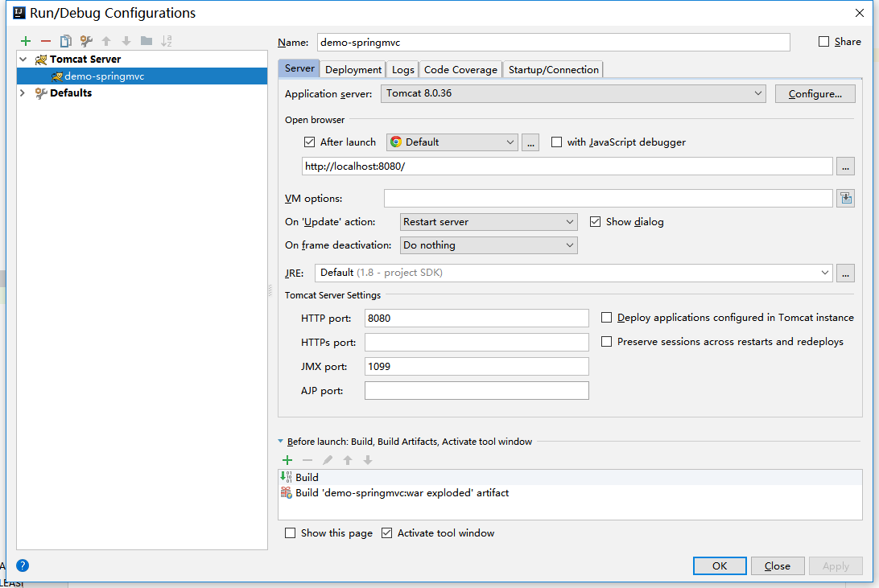Expand VM options field editor icon

(845, 198)
